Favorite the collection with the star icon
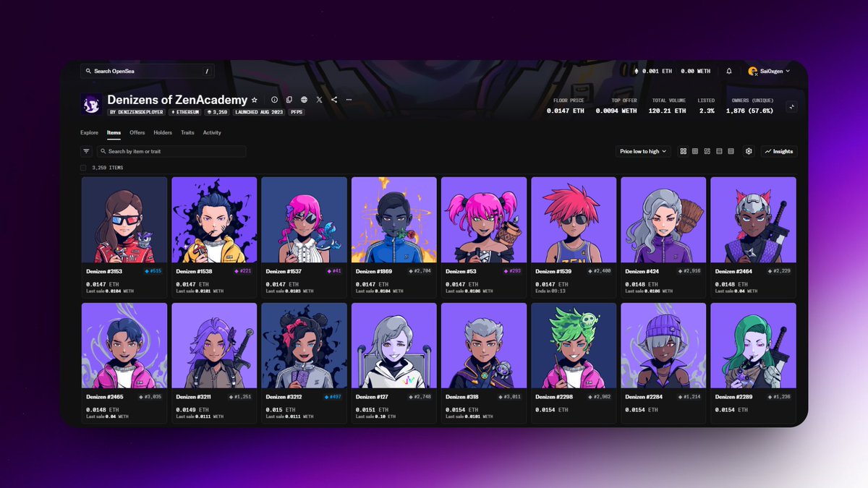The image size is (868, 488). [x=254, y=100]
